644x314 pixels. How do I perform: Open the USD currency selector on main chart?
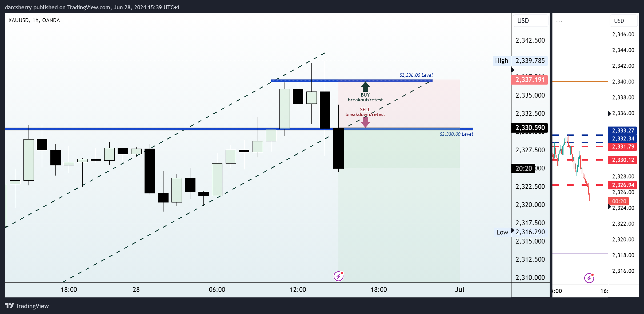(530, 21)
